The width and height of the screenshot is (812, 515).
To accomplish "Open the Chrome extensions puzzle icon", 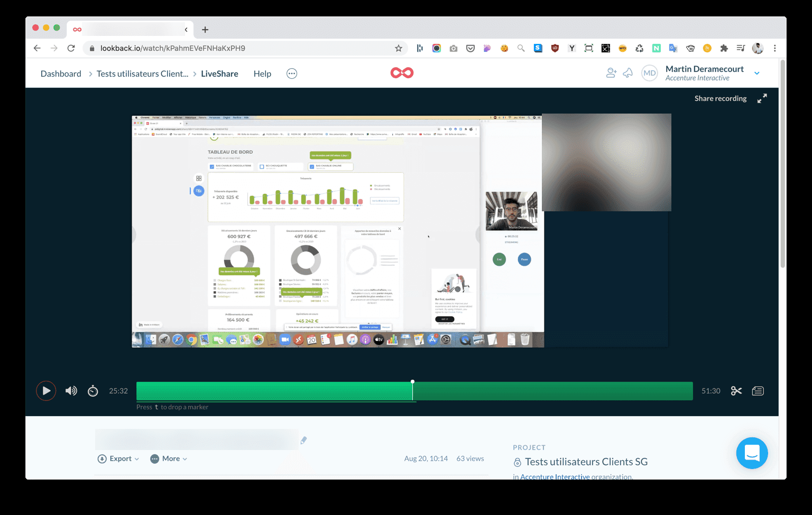I will [x=724, y=48].
